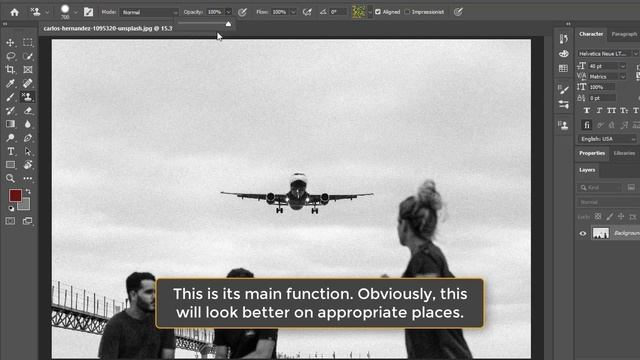Viewport: 640px width, 360px height.
Task: Select the Lasso tool
Action: click(10, 56)
